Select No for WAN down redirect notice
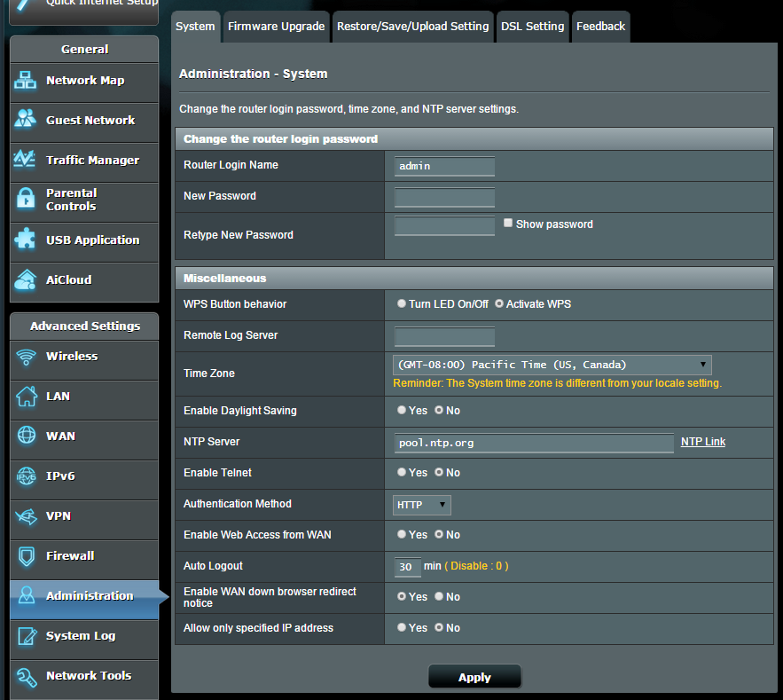The image size is (783, 700). pos(439,596)
